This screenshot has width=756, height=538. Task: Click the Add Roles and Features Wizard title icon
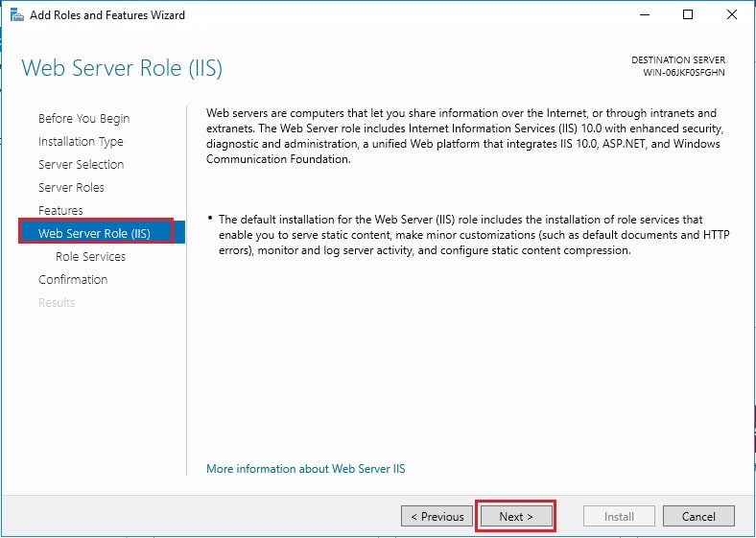pos(17,15)
